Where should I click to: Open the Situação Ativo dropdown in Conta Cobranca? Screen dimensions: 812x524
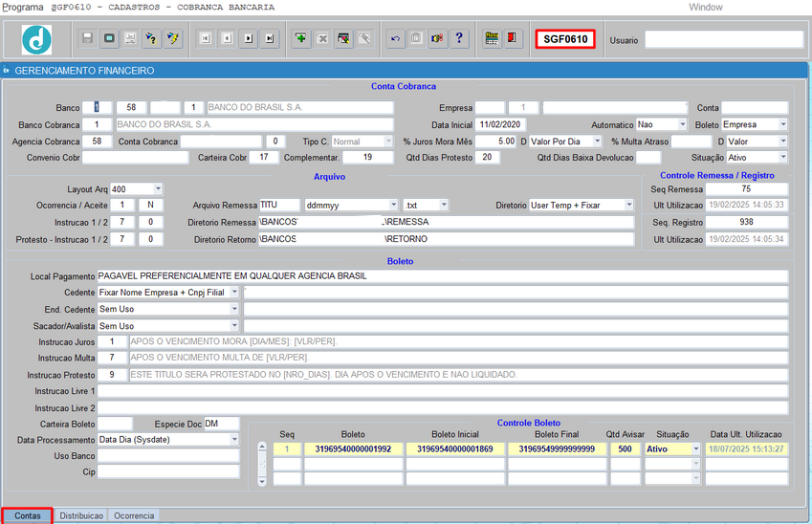(x=783, y=158)
